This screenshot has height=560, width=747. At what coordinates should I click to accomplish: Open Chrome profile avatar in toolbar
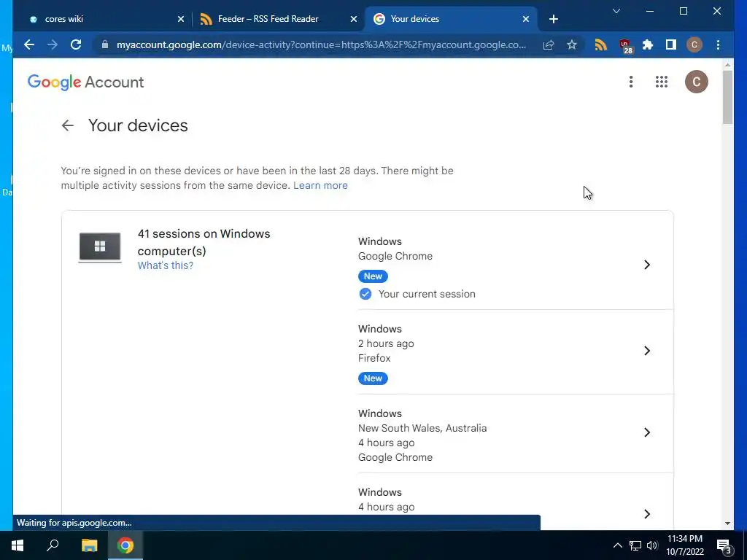[694, 44]
